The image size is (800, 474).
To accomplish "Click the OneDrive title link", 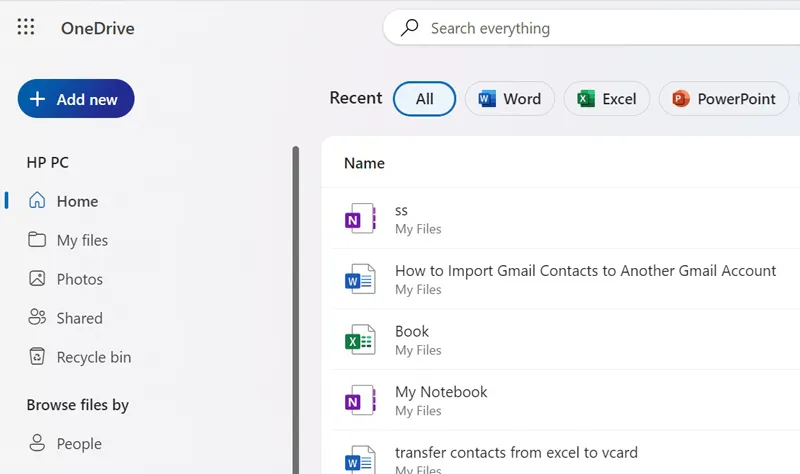I will coord(98,28).
